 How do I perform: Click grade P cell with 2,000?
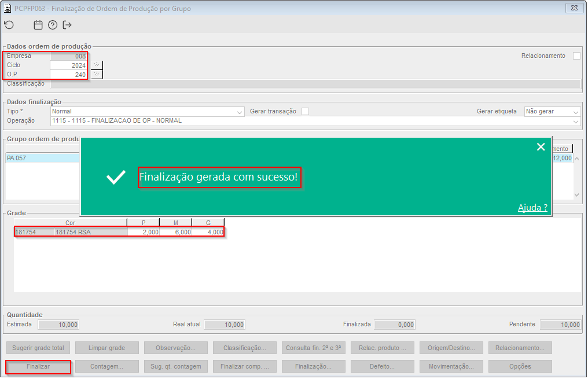(x=144, y=232)
